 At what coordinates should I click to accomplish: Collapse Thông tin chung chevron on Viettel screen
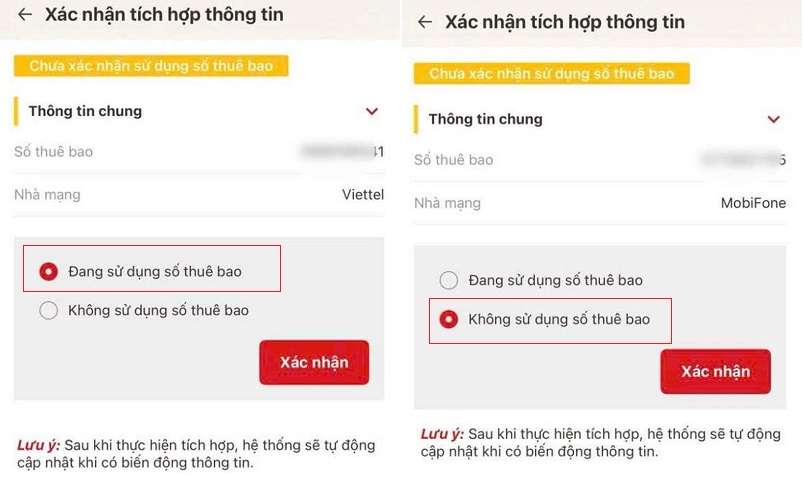tap(372, 112)
